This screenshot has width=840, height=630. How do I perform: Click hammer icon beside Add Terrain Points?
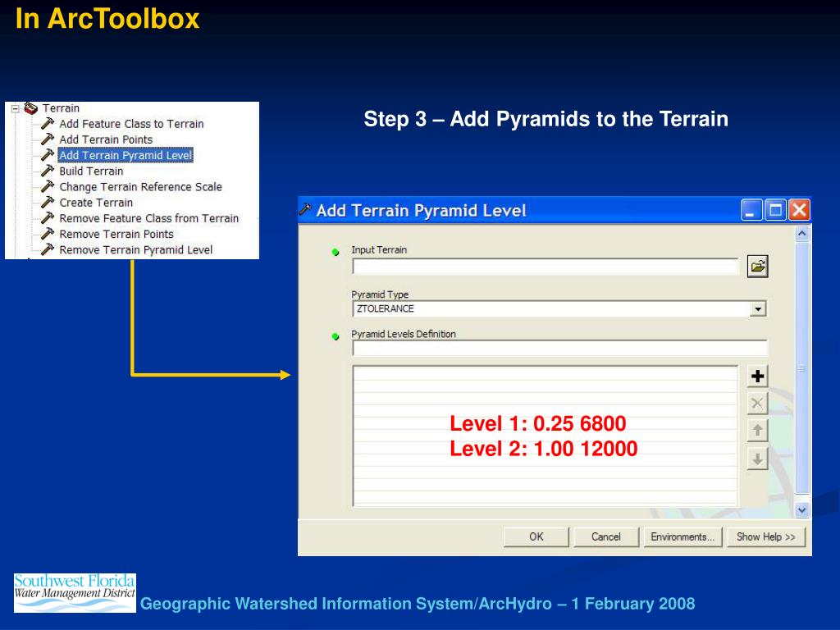click(48, 139)
